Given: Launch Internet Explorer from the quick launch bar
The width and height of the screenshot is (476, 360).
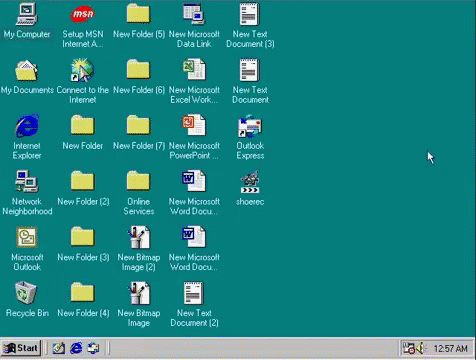Looking at the screenshot, I should [76, 348].
